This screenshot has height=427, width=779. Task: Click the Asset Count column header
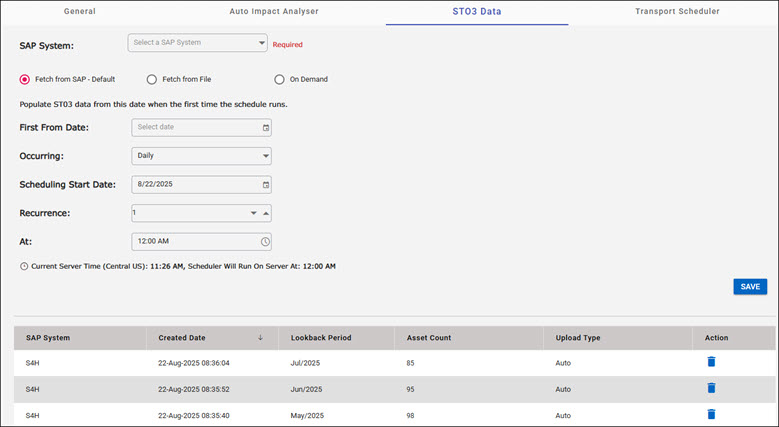point(421,338)
